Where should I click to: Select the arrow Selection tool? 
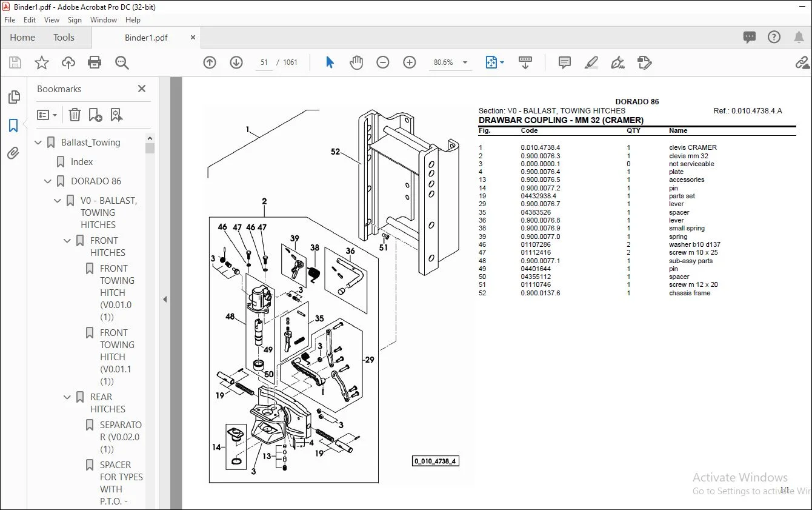point(330,62)
